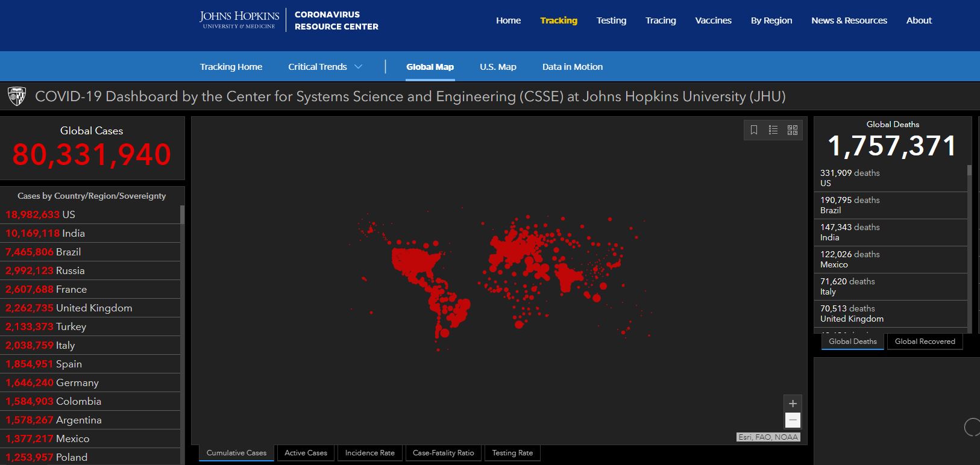Viewport: 980px width, 465px height.
Task: Open the U.S. Map link
Action: click(x=498, y=67)
